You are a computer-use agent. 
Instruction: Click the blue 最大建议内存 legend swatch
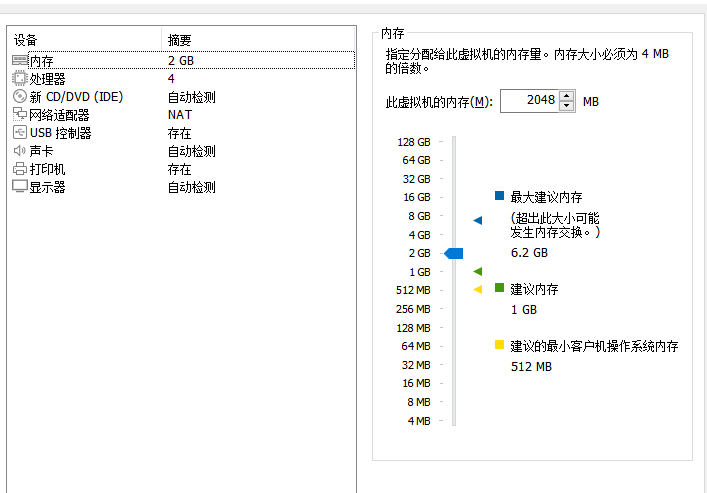(499, 195)
